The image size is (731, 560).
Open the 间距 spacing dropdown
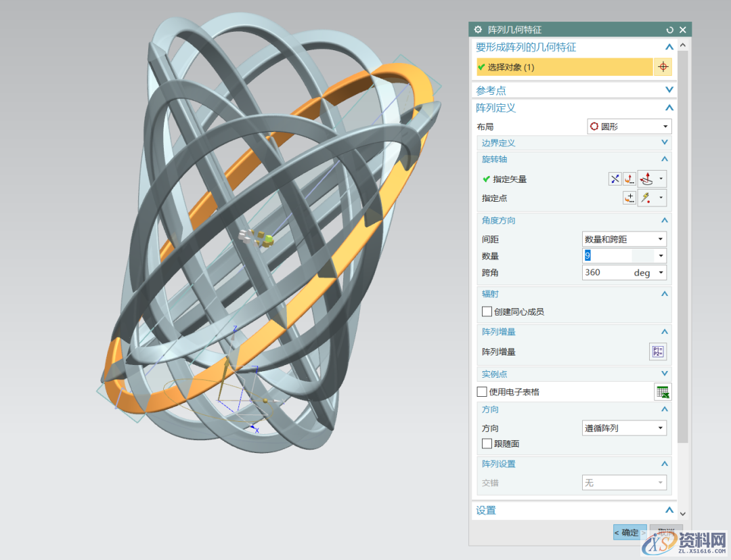click(x=624, y=239)
